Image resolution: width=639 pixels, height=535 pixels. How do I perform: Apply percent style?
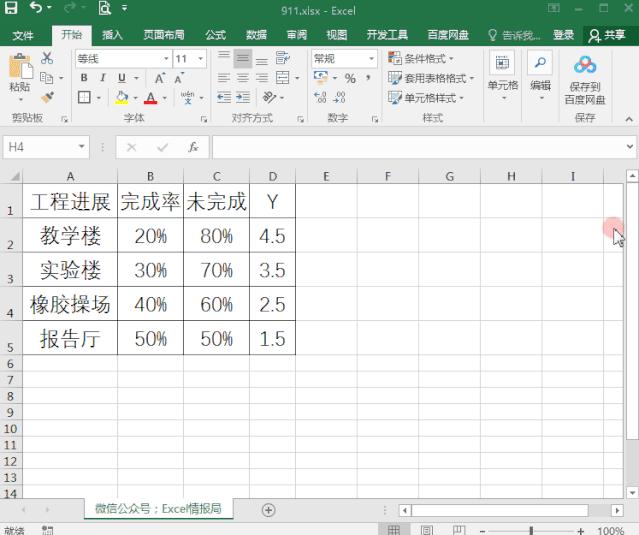350,78
